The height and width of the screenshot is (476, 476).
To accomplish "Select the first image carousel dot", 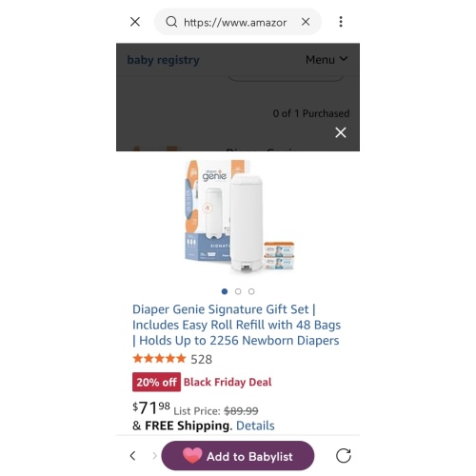I will 225,291.
